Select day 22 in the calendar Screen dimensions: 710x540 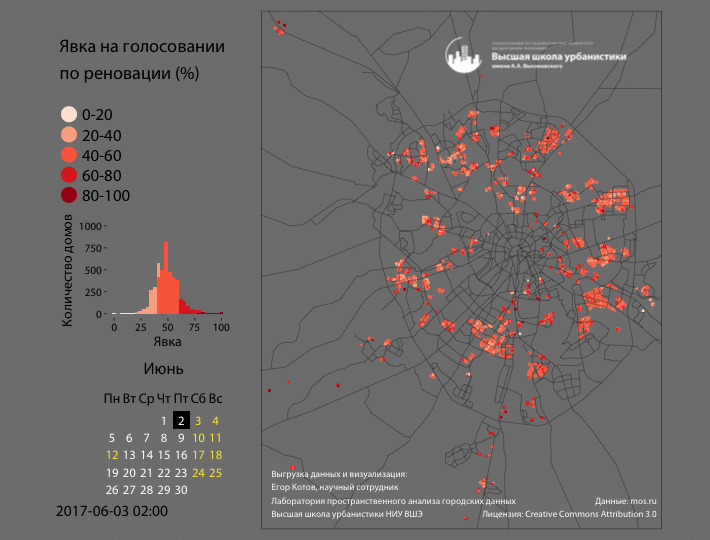(x=164, y=473)
